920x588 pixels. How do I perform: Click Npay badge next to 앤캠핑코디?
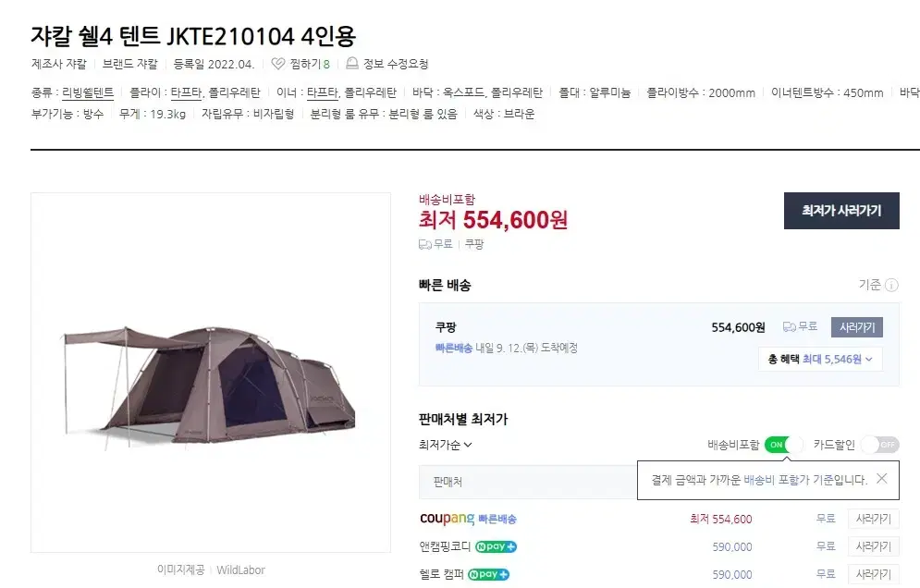(x=496, y=547)
